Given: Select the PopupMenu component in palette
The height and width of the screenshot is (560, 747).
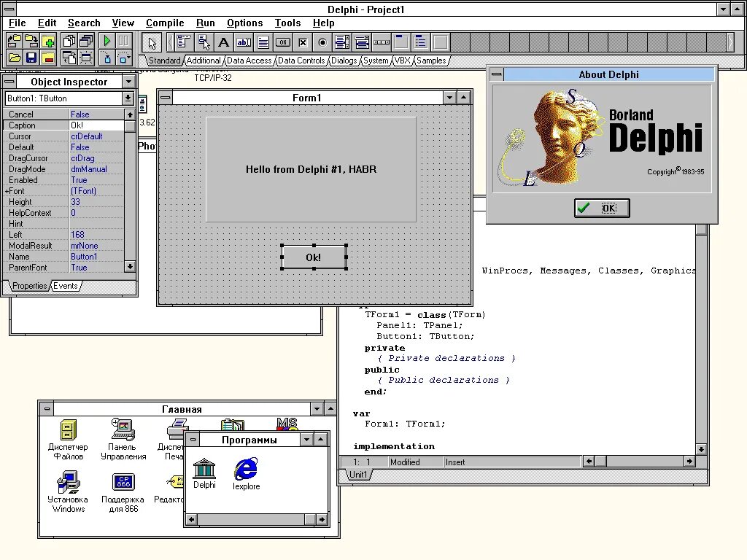Looking at the screenshot, I should (204, 43).
